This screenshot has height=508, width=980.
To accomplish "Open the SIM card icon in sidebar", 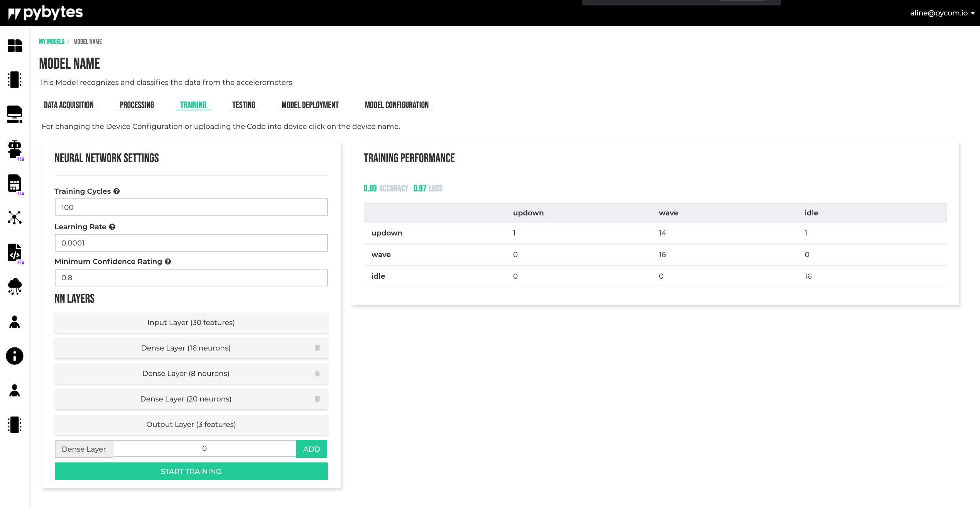I will 15,183.
